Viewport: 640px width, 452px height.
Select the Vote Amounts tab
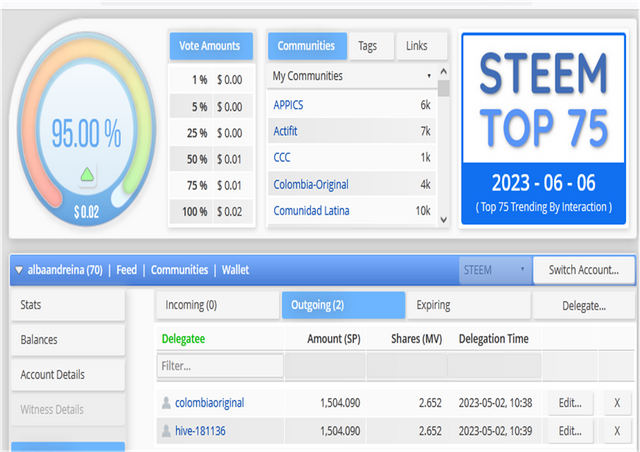211,46
